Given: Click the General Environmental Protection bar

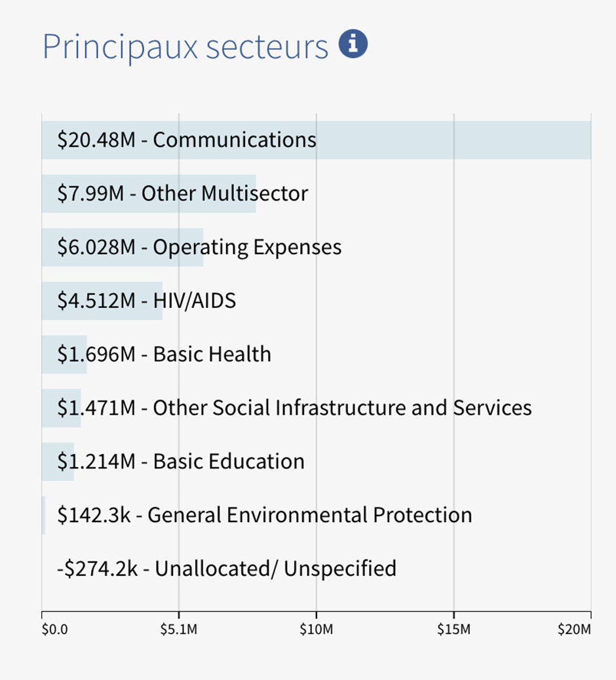Looking at the screenshot, I should click(43, 515).
